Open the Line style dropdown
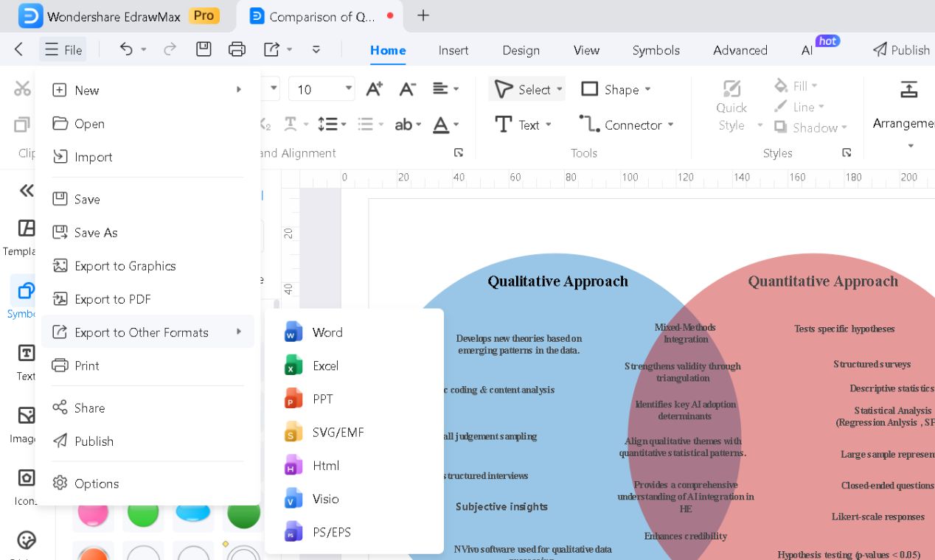Viewport: 935px width, 560px height. (x=799, y=107)
